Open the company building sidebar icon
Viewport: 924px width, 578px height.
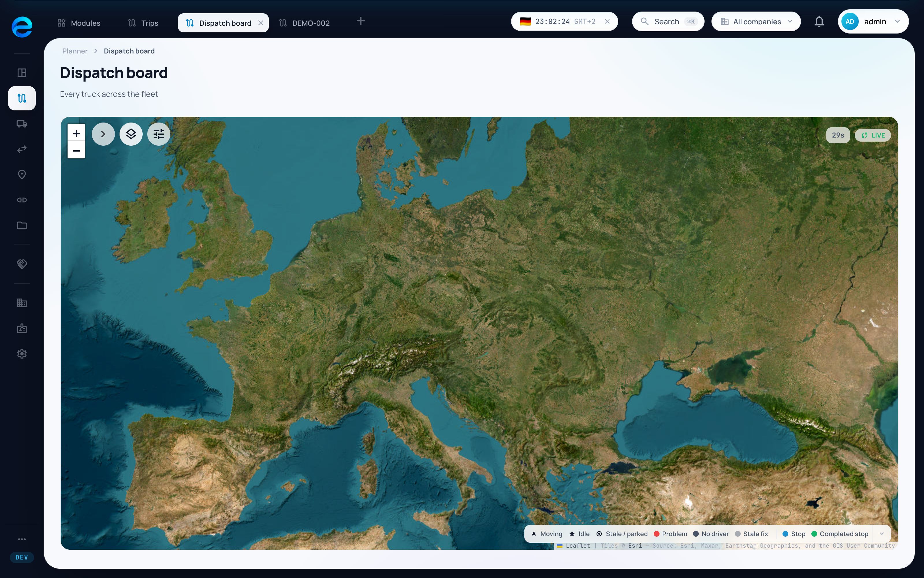click(22, 303)
